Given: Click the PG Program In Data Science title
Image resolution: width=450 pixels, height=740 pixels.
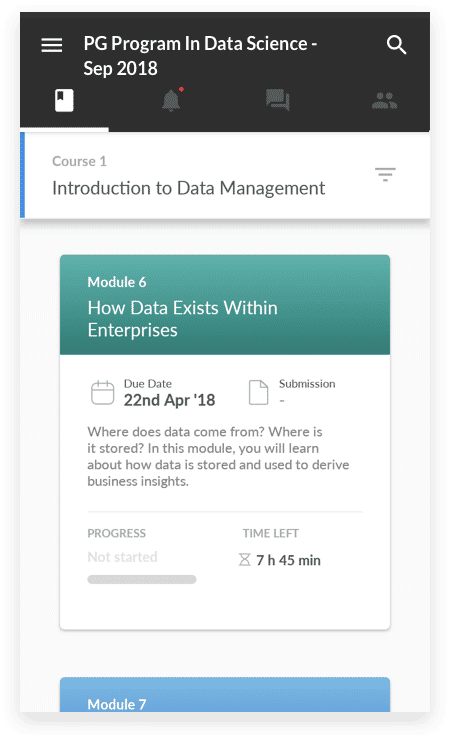Looking at the screenshot, I should (200, 56).
